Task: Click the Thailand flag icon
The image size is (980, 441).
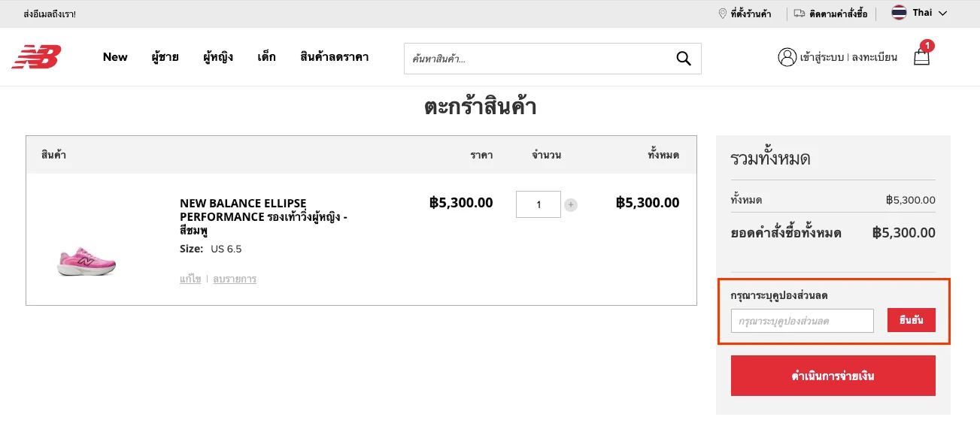Action: 899,13
